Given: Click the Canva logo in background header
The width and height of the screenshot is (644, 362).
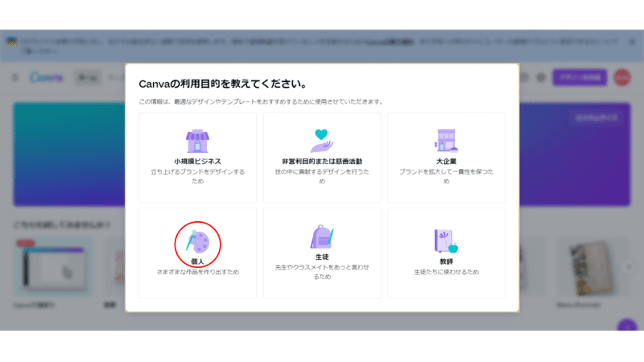Looking at the screenshot, I should pyautogui.click(x=47, y=77).
